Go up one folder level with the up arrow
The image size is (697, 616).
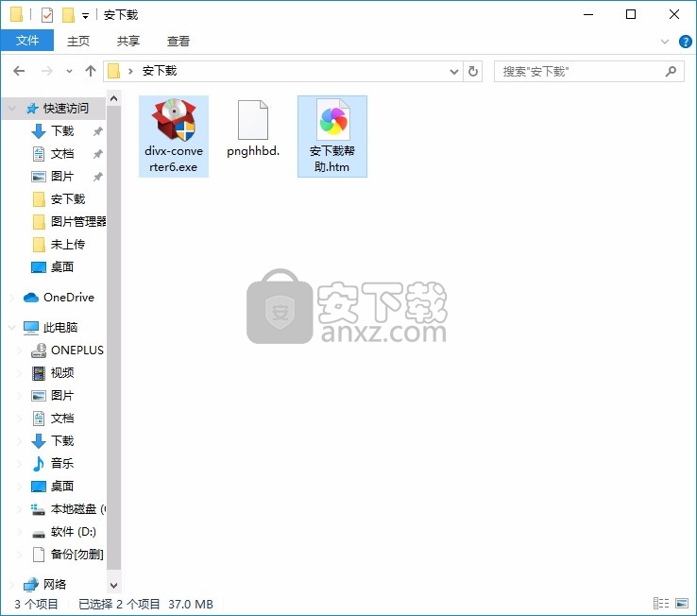click(x=91, y=71)
